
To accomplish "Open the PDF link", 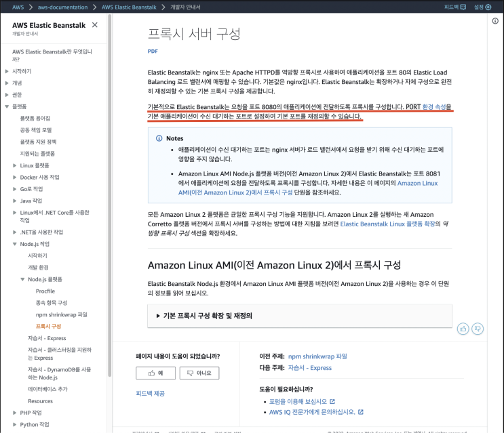I will (153, 51).
